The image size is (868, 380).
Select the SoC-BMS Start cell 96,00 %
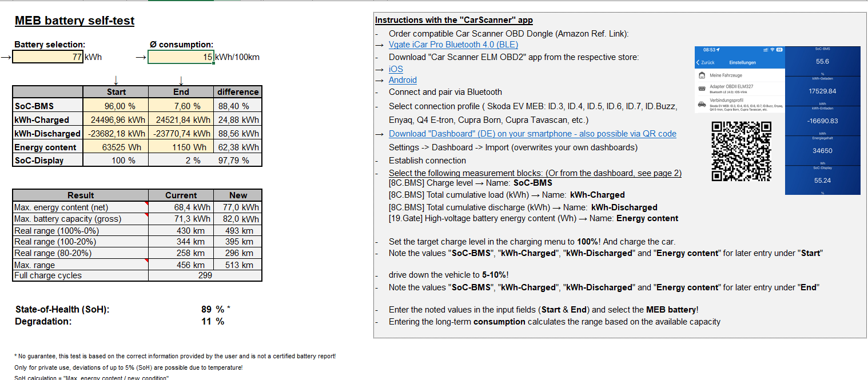116,106
